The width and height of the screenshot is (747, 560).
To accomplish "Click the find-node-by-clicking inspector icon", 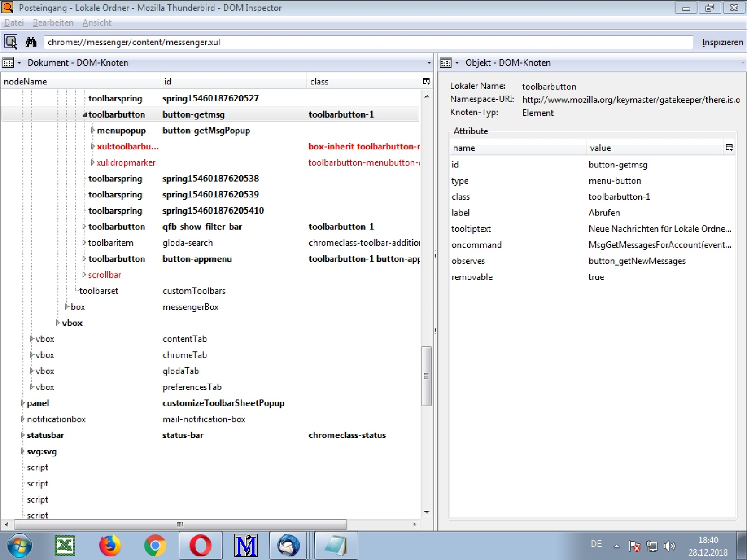I will pos(11,42).
